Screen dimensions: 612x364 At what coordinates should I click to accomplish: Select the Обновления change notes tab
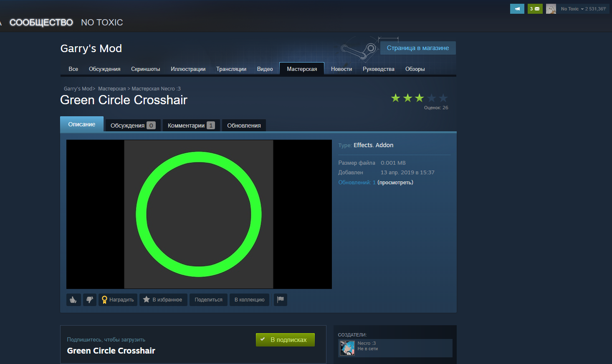pyautogui.click(x=244, y=126)
